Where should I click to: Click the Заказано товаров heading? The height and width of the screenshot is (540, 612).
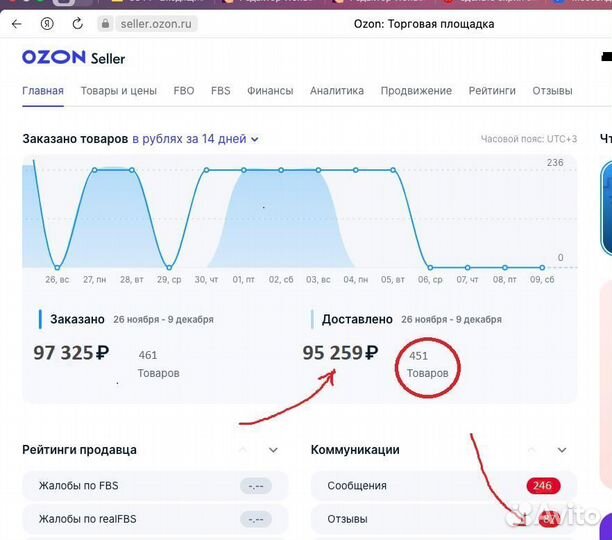tap(75, 139)
